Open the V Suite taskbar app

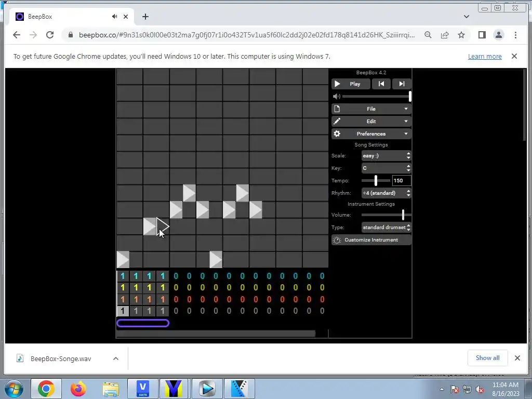(x=142, y=389)
